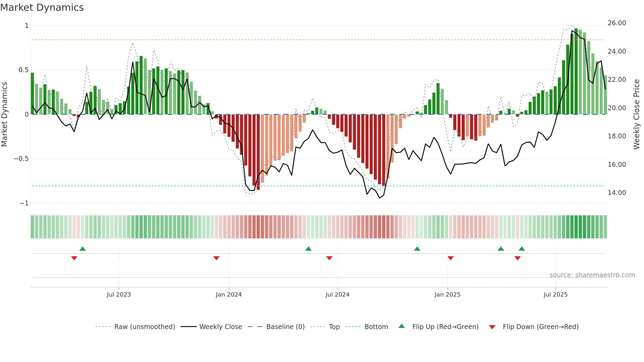Click the orange dotted Top threshold line
Screen dimensions: 644x362
[x=318, y=40]
